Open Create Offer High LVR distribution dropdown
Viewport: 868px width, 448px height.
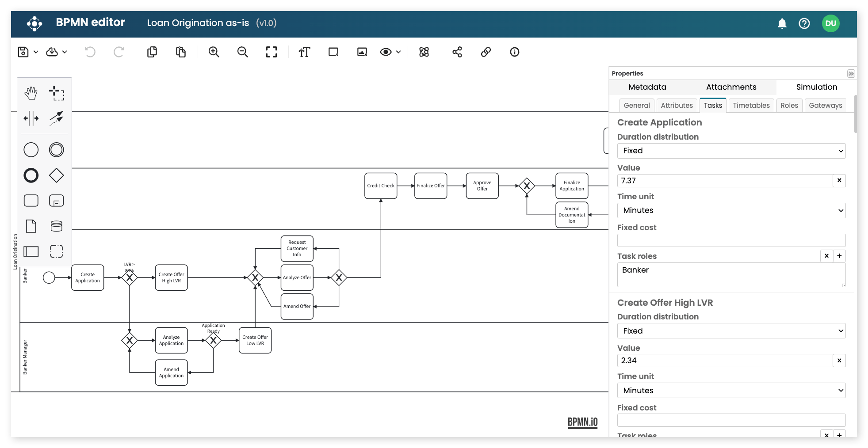[x=731, y=331]
